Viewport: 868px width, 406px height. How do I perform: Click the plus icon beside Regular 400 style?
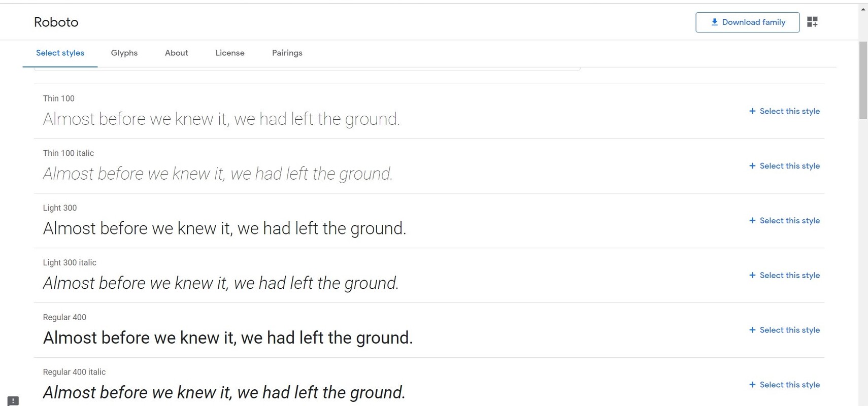pos(752,330)
